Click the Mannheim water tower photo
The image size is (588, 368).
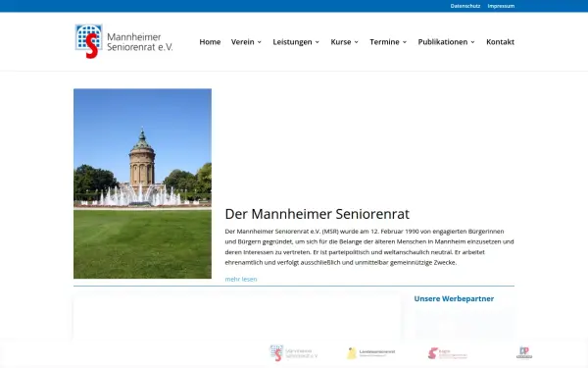(142, 184)
